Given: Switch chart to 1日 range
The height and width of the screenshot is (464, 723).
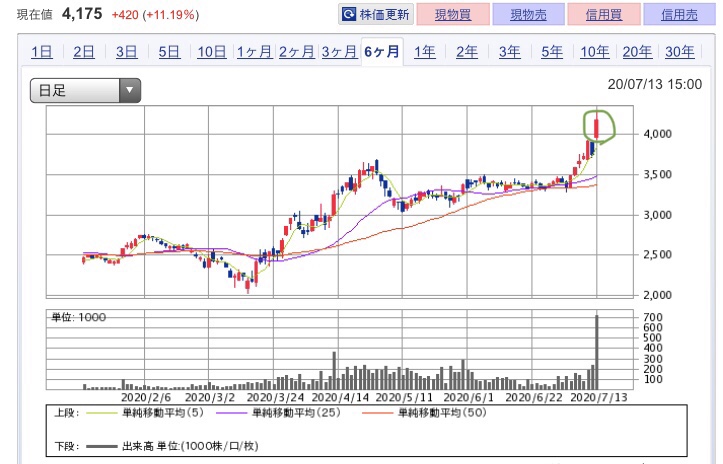Looking at the screenshot, I should coord(42,52).
